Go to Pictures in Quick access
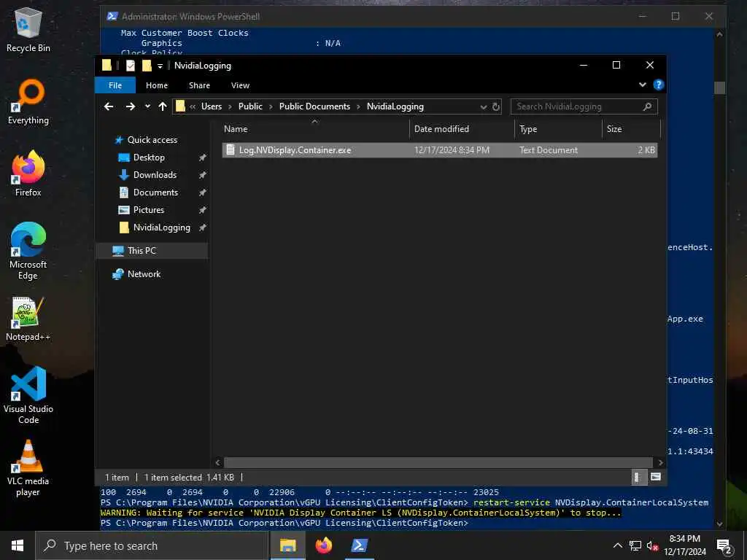747x560 pixels. point(148,210)
